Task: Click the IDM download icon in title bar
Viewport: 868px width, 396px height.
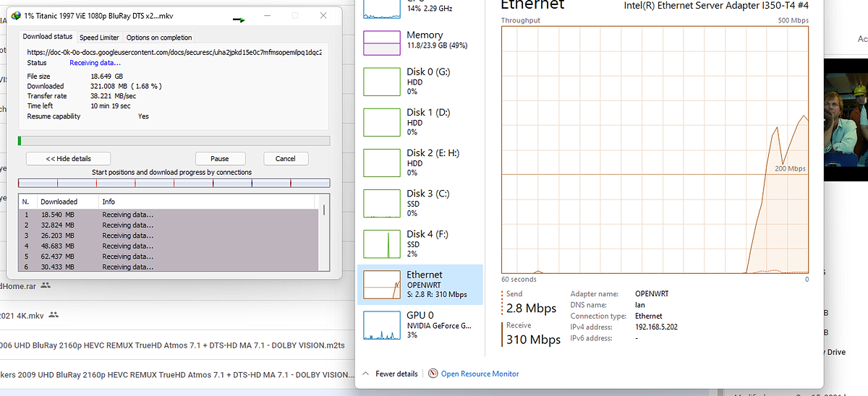Action: pos(15,16)
